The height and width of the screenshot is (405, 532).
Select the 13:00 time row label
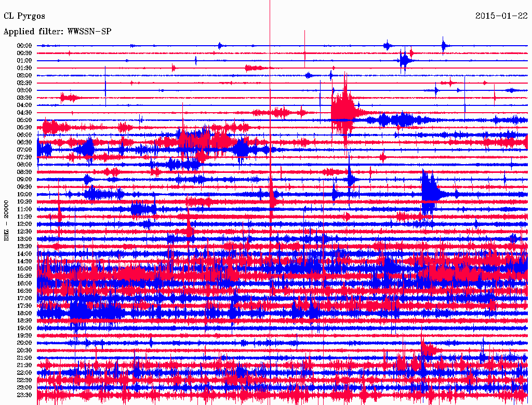click(x=24, y=239)
